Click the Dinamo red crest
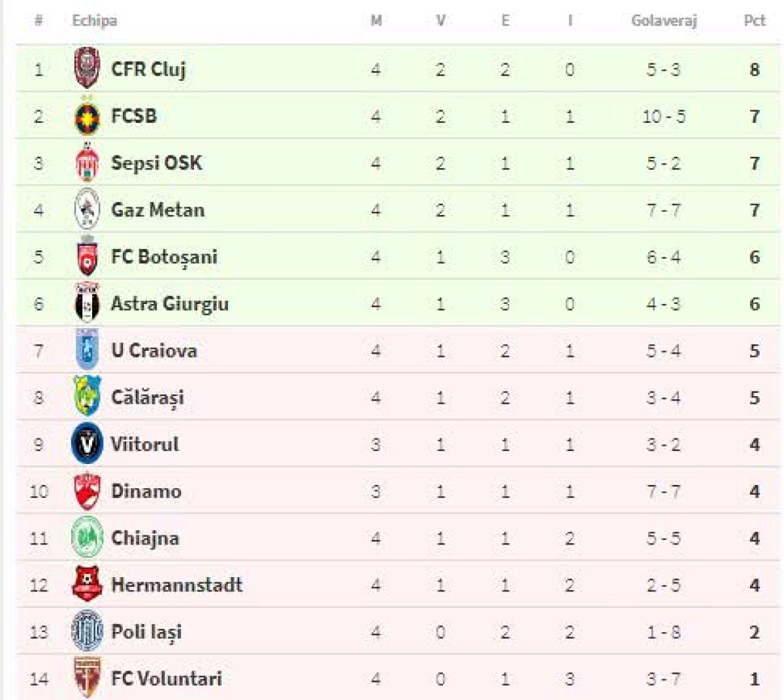Screen dimensions: 784x700 (87, 491)
